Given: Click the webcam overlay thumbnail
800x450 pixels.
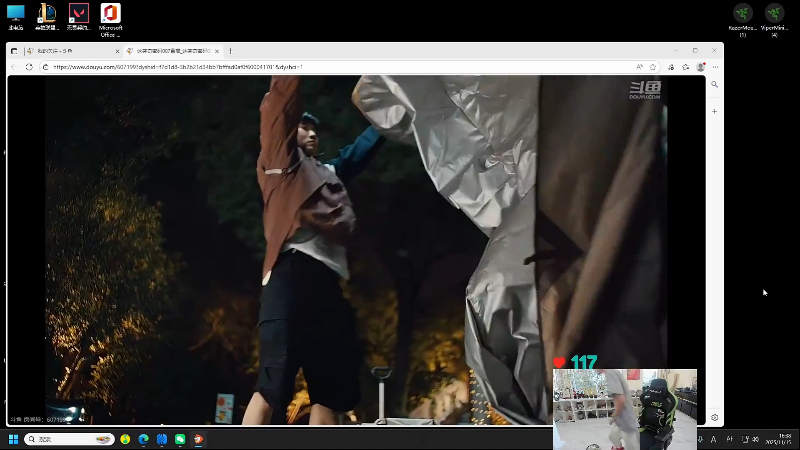Looking at the screenshot, I should point(624,409).
